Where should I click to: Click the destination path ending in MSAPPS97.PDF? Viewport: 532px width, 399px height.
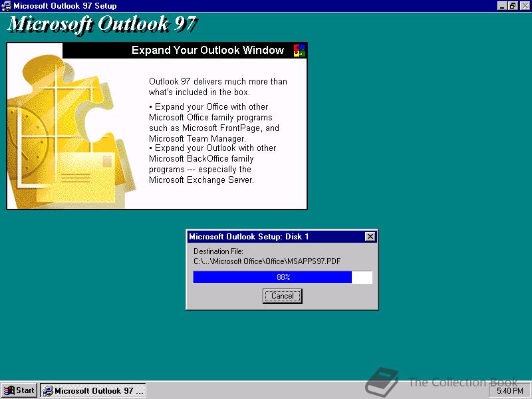click(267, 261)
